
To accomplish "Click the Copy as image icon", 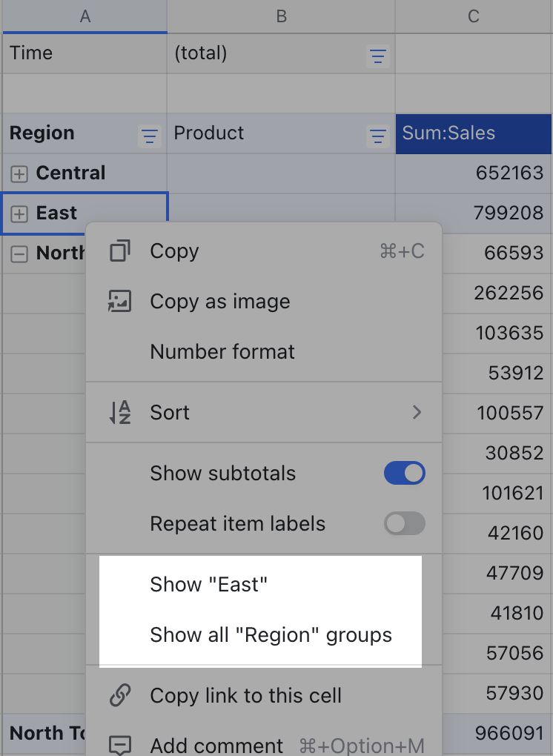I will (x=120, y=301).
